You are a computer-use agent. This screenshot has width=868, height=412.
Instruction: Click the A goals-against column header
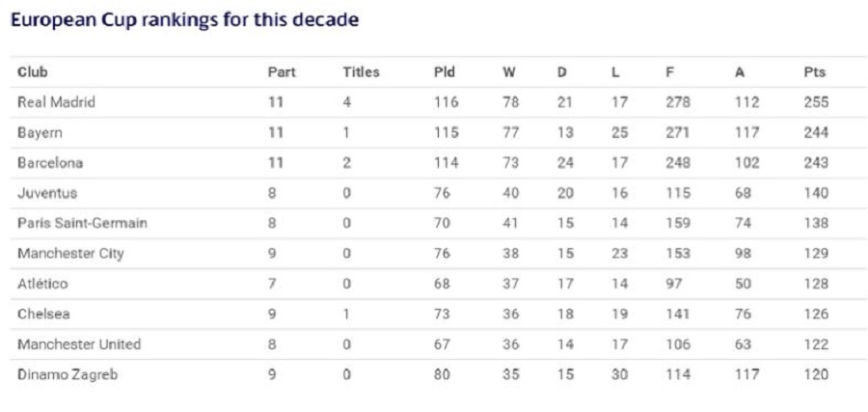[x=738, y=72]
